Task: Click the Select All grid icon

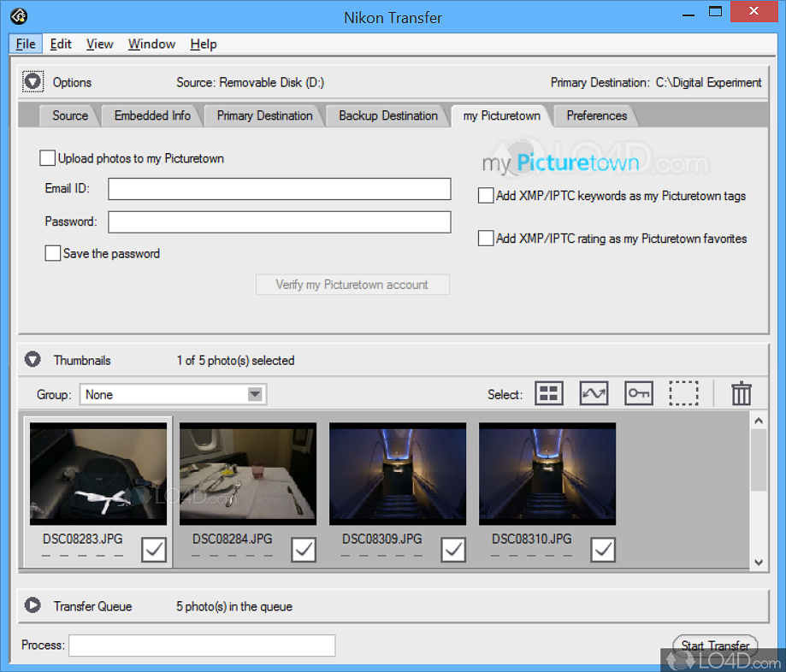Action: (x=549, y=393)
